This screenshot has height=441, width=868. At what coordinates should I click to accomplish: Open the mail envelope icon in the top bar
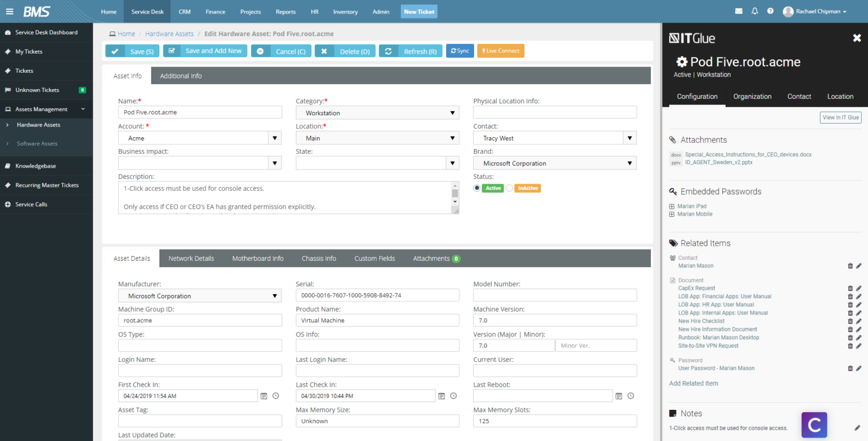coord(739,11)
